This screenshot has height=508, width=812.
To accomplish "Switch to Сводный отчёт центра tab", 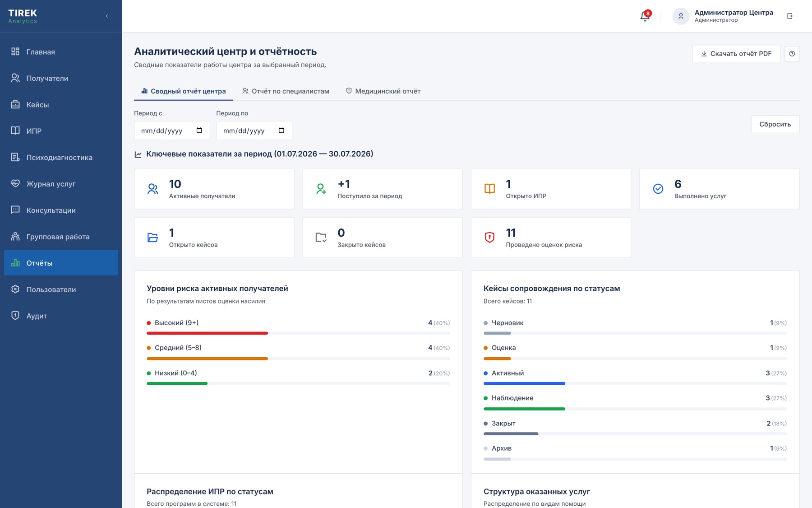I will (183, 91).
